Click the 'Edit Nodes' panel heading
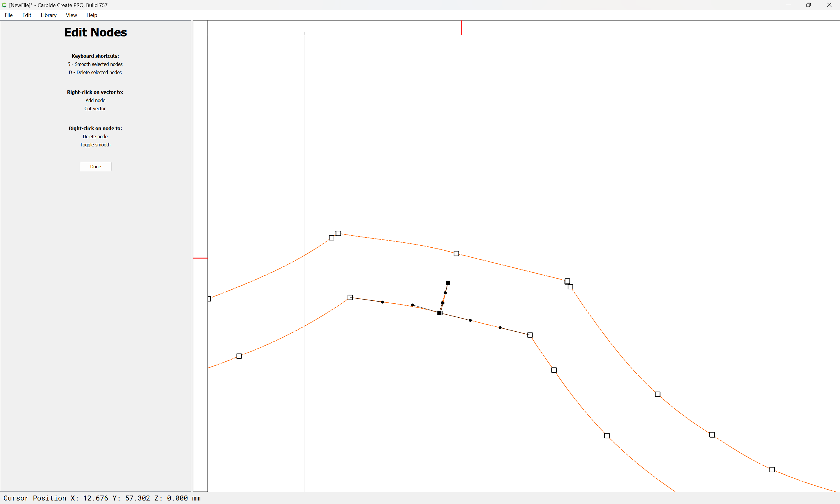840x504 pixels. pos(95,32)
